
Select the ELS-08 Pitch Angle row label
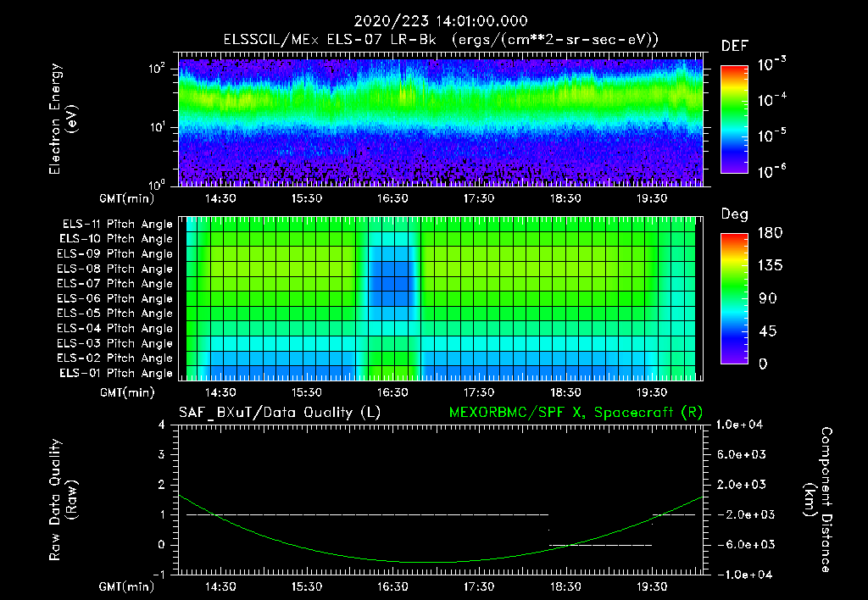(115, 269)
